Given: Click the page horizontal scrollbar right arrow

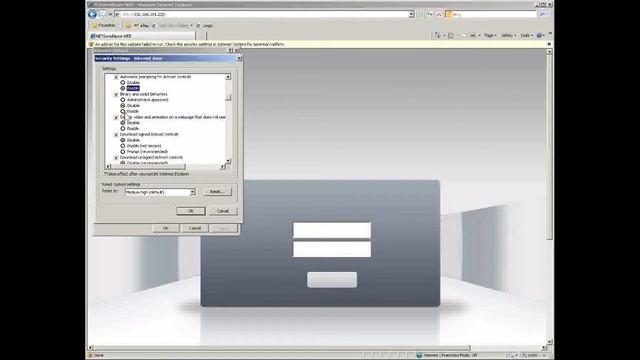Looking at the screenshot, I should tap(543, 348).
